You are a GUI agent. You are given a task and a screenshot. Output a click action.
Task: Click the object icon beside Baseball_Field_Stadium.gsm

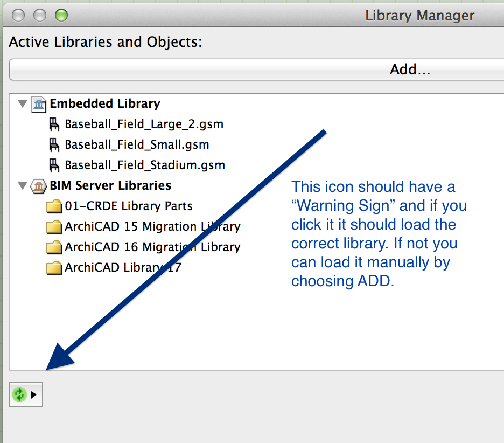[x=54, y=165]
